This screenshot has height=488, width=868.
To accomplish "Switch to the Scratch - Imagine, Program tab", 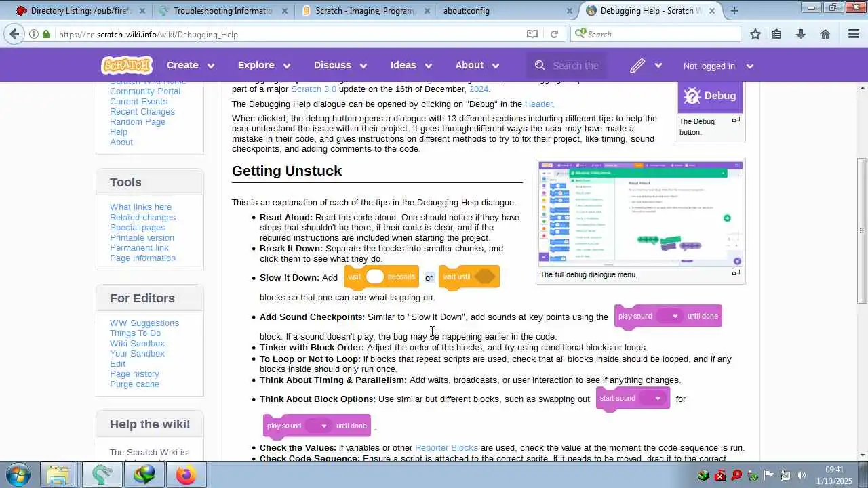I will click(365, 10).
